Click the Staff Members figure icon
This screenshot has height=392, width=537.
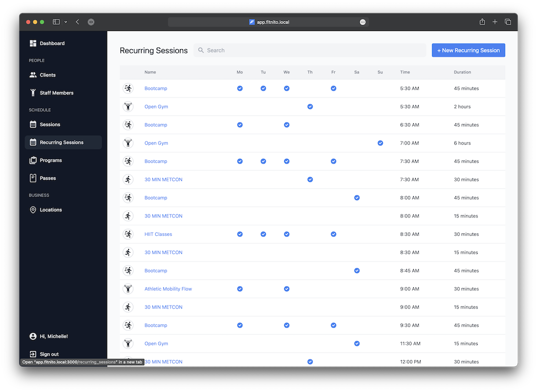33,93
